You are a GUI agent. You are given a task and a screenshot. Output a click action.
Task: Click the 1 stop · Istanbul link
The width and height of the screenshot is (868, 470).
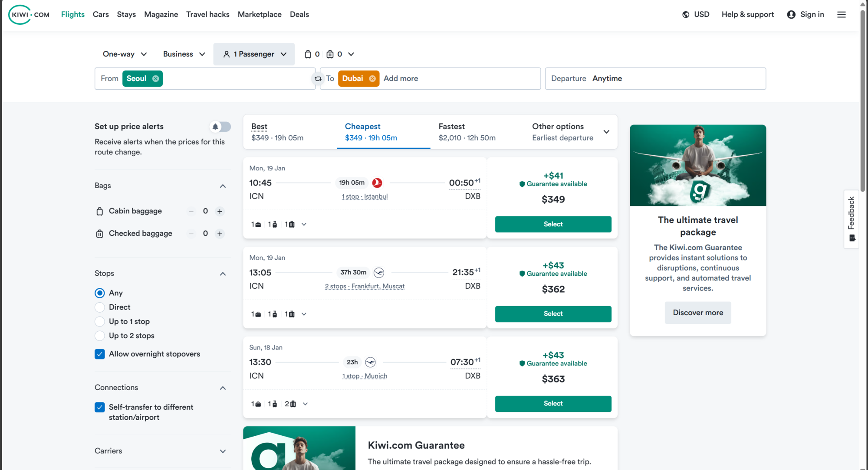coord(365,197)
